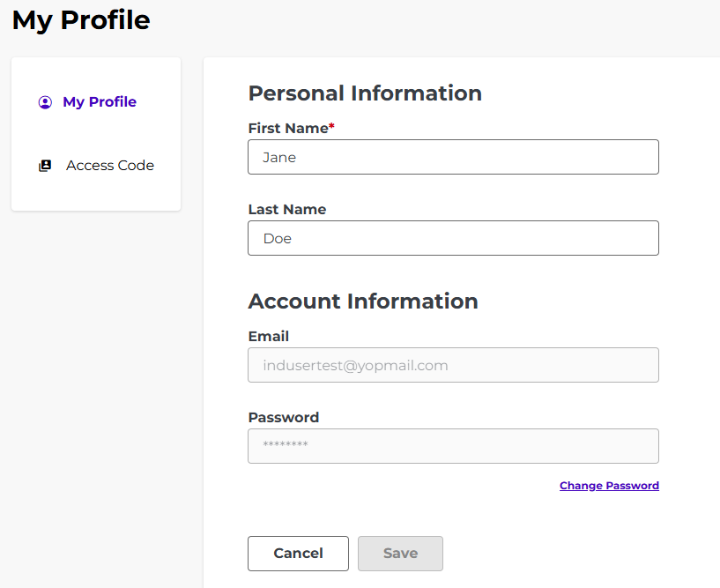
Task: Click the Last Name label
Action: point(287,210)
